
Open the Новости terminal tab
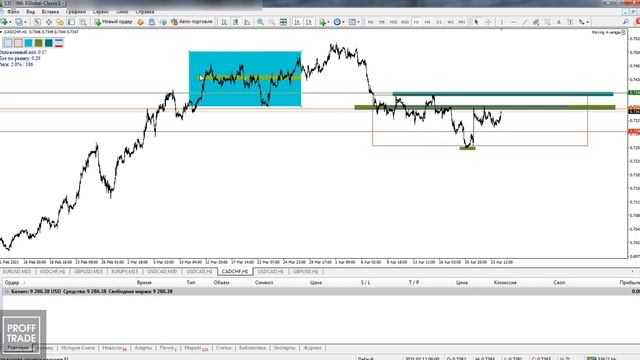tap(114, 348)
